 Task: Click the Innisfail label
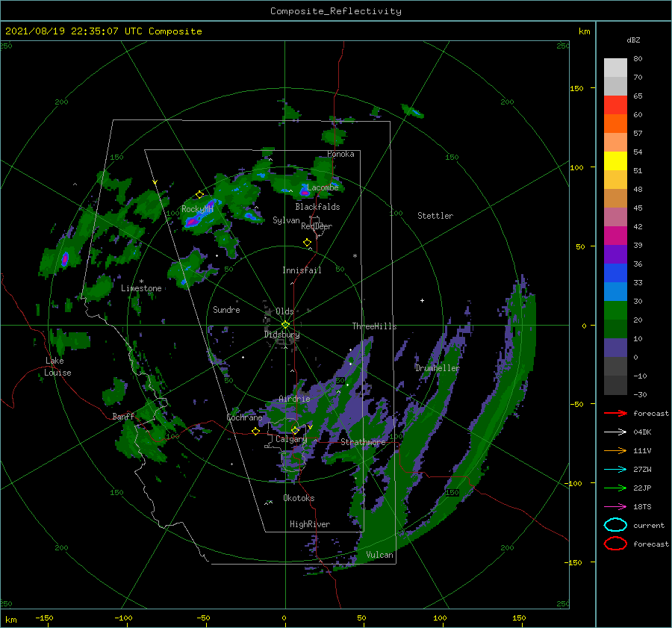(x=302, y=270)
